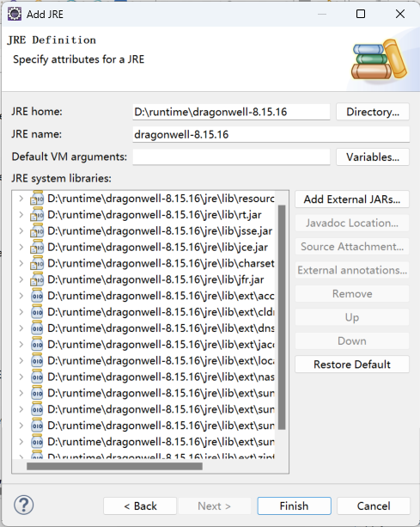Click the jsse.jar library jar icon

pos(37,231)
